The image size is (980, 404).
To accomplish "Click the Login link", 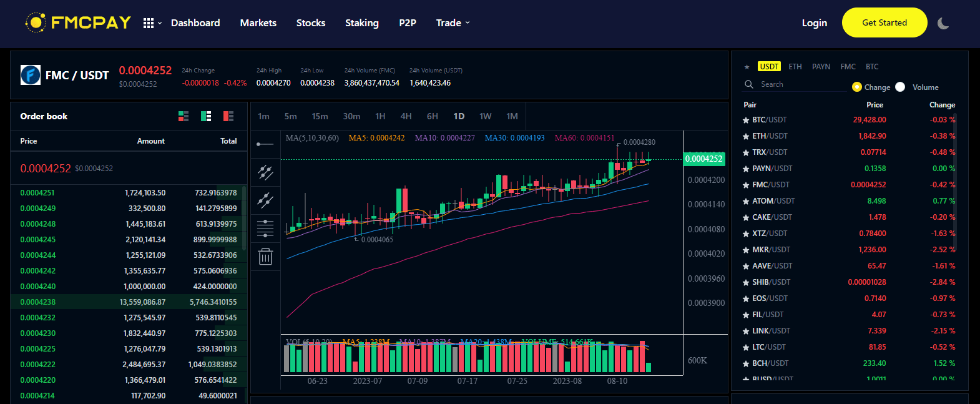I will click(815, 23).
